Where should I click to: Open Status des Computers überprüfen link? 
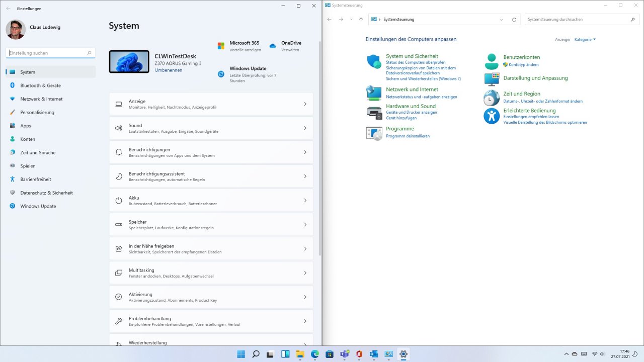point(416,62)
